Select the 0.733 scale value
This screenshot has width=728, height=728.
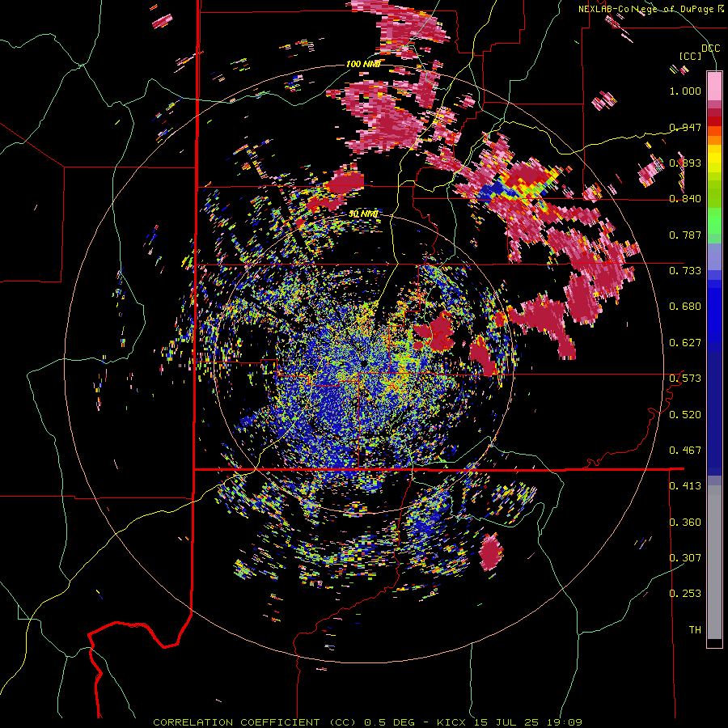pyautogui.click(x=685, y=271)
